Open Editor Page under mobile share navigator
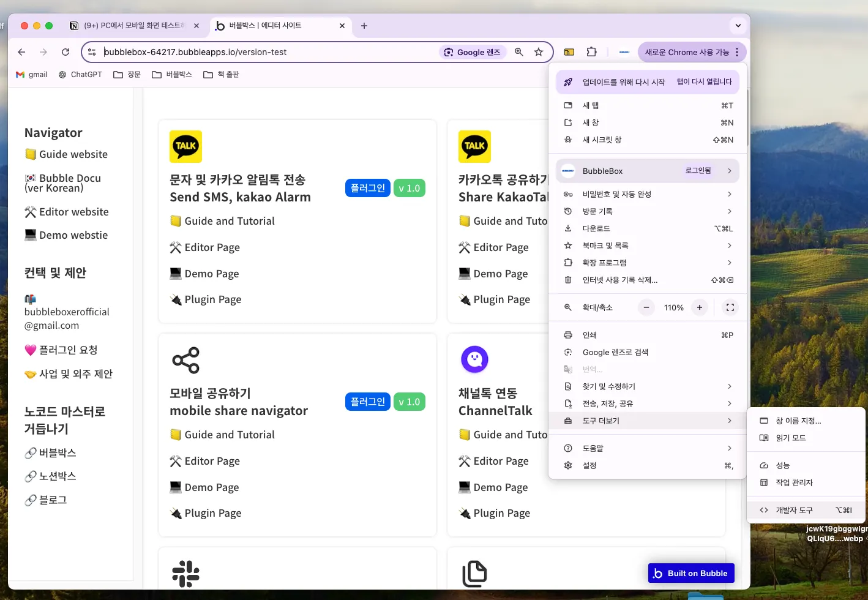This screenshot has height=600, width=868. coord(205,461)
